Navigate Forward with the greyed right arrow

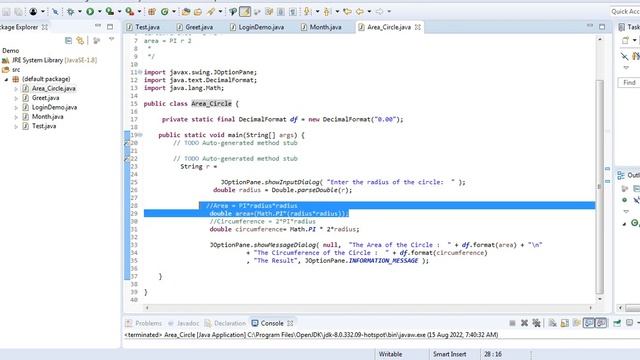[379, 12]
